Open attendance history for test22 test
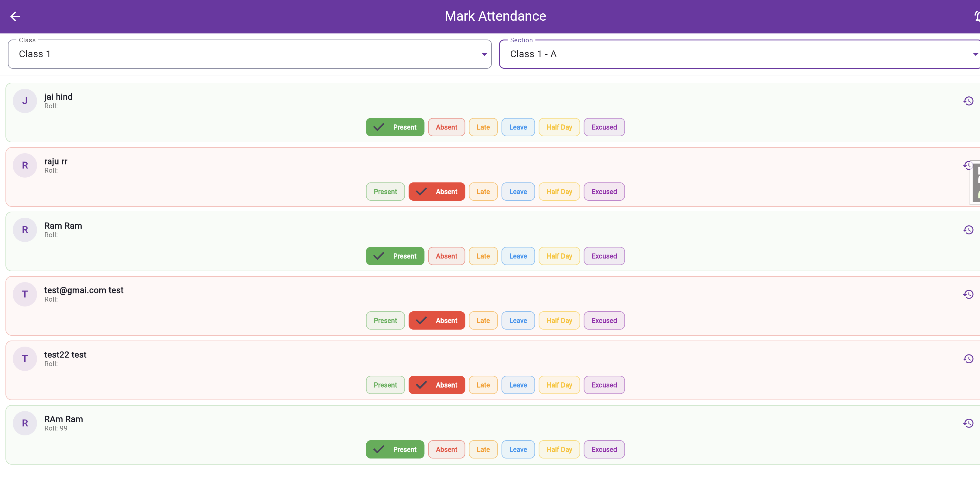 tap(968, 358)
